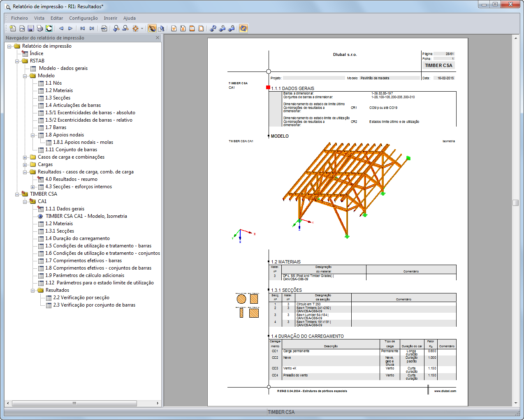Click the zoom in magnifier icon

(116, 28)
